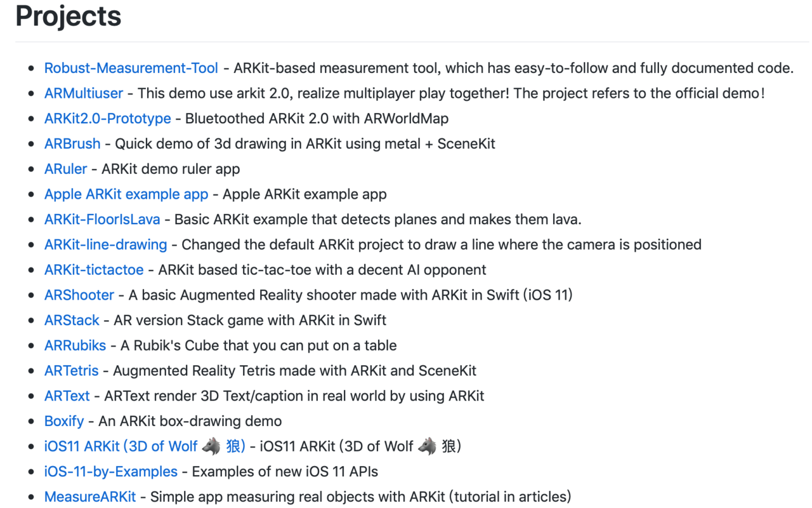Click the Boxify link

click(64, 421)
